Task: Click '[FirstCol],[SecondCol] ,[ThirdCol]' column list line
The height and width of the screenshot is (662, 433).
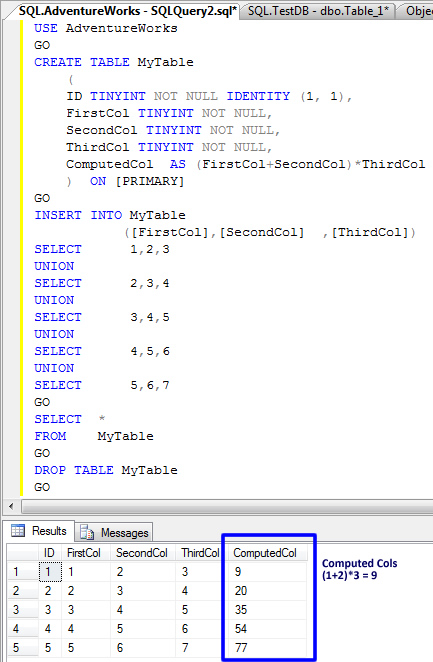Action: pos(270,232)
